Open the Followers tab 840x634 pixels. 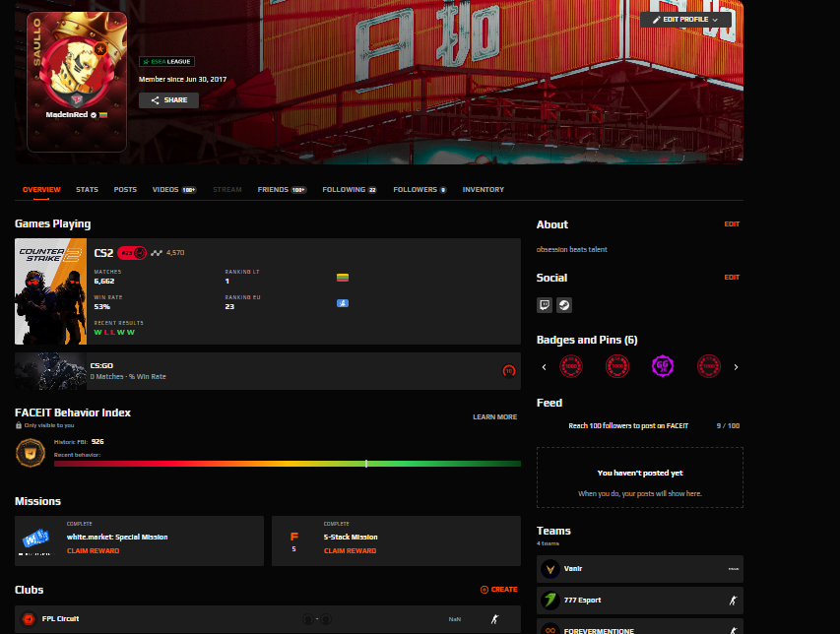pos(420,190)
